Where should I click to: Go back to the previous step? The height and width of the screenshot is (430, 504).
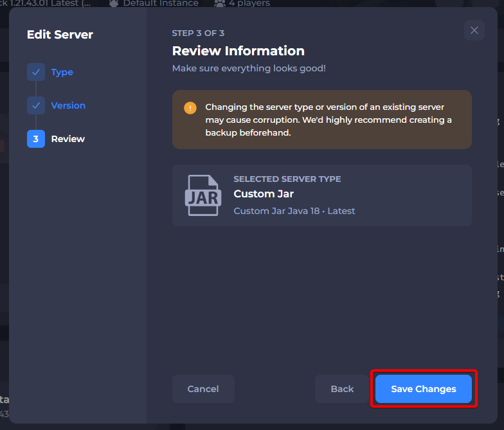pyautogui.click(x=342, y=389)
